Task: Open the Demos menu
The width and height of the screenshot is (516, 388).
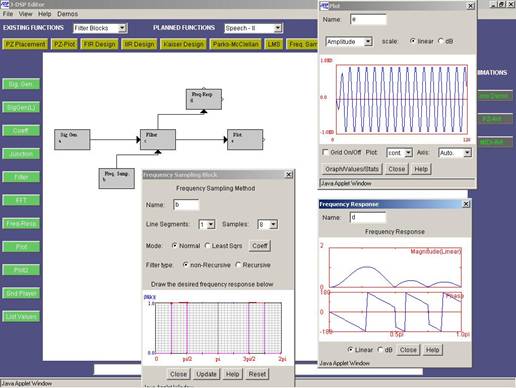Action: click(67, 14)
